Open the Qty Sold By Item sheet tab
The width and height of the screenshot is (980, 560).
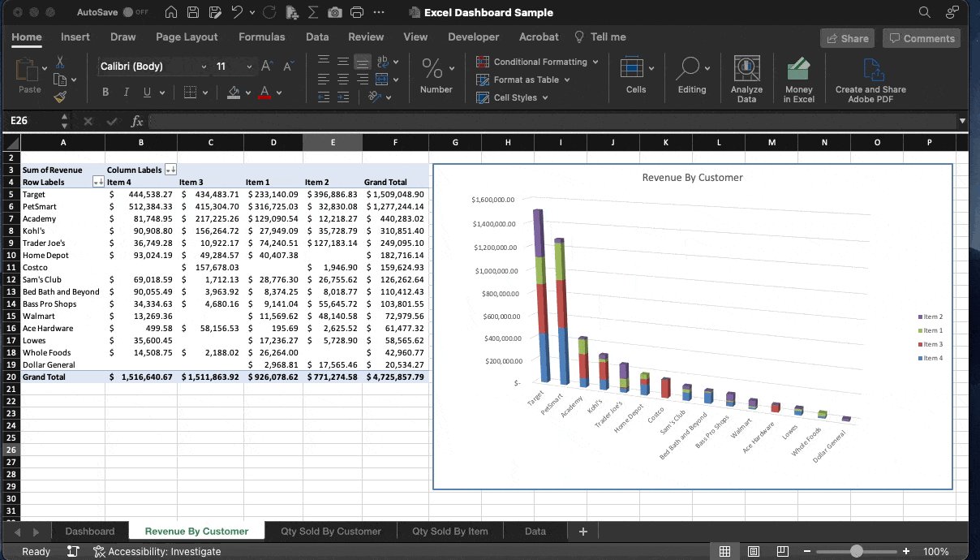[x=449, y=531]
